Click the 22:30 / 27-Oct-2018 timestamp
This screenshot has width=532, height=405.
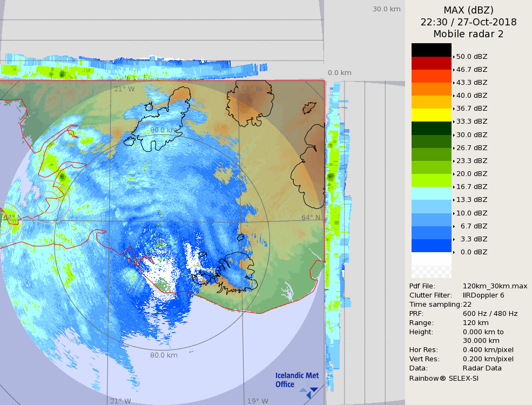(468, 22)
